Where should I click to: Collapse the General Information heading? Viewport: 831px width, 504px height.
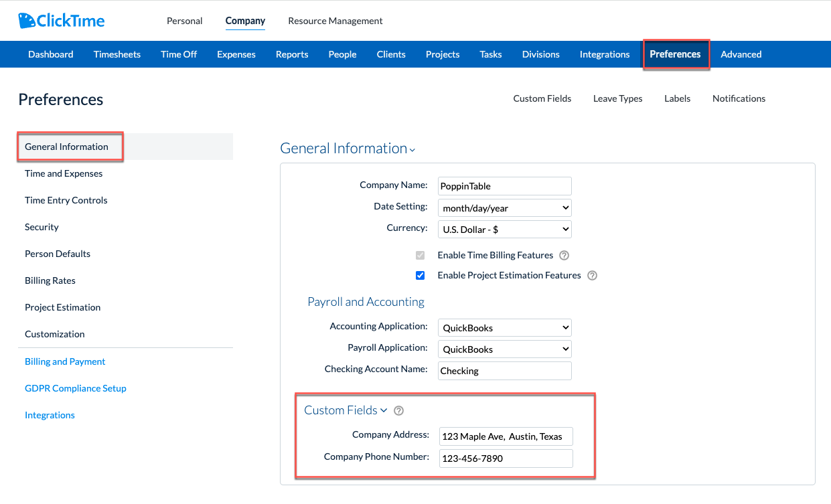point(348,149)
